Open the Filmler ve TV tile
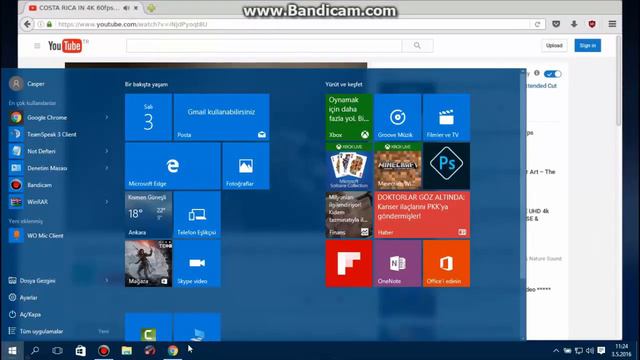 tap(447, 117)
